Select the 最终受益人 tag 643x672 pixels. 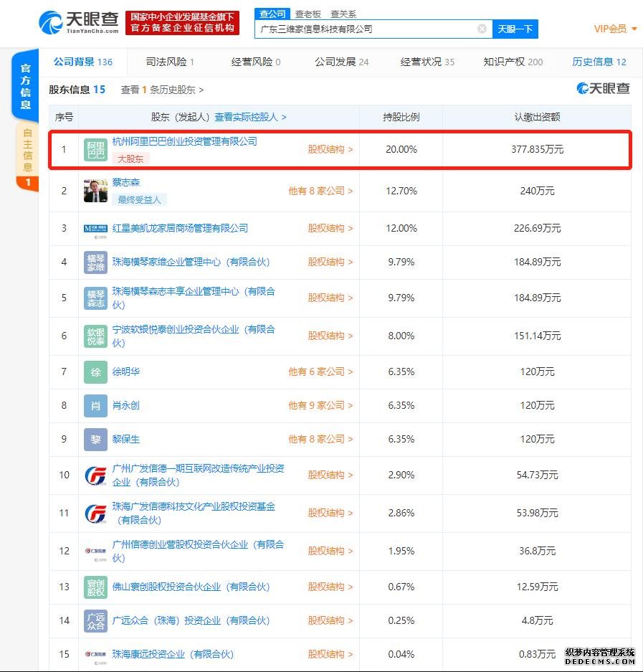139,199
